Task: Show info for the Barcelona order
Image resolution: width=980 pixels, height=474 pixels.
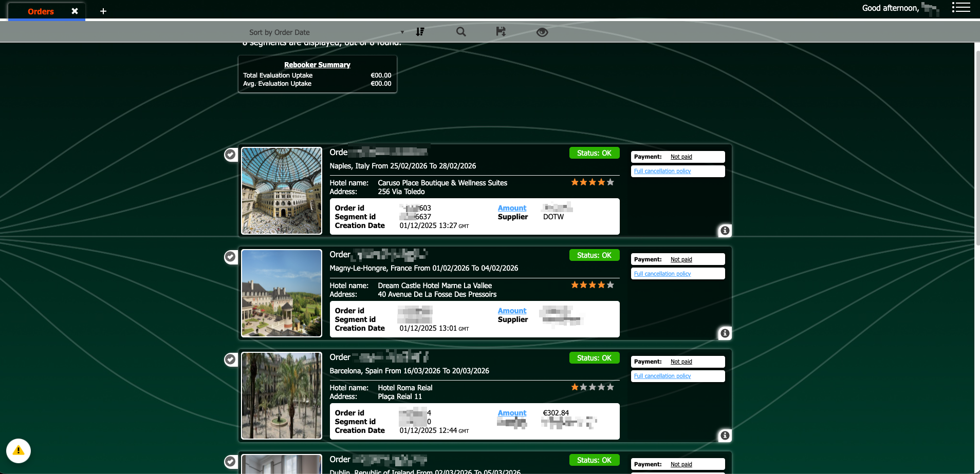Action: pos(725,435)
